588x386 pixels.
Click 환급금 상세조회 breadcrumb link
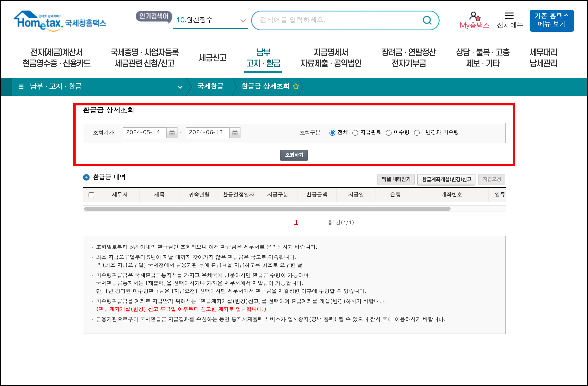[x=265, y=86]
